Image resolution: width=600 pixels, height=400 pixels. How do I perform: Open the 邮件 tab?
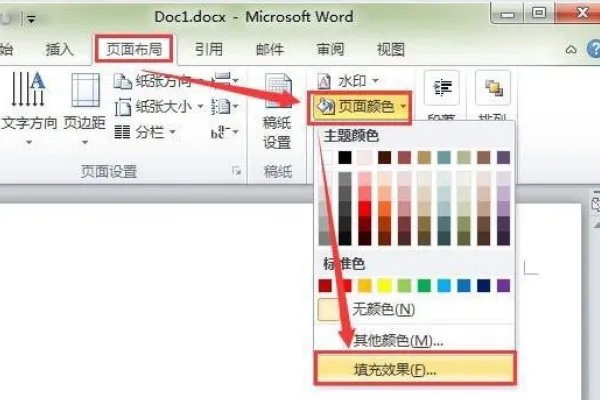[x=269, y=49]
